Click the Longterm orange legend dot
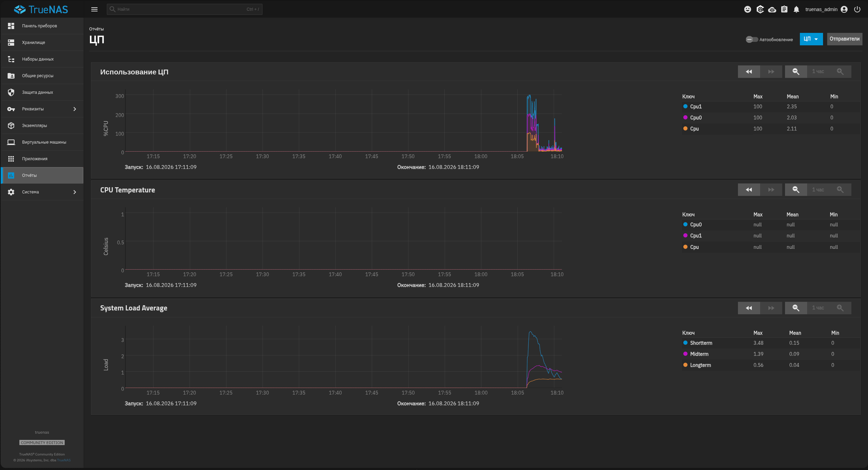The width and height of the screenshot is (868, 470). click(x=685, y=365)
